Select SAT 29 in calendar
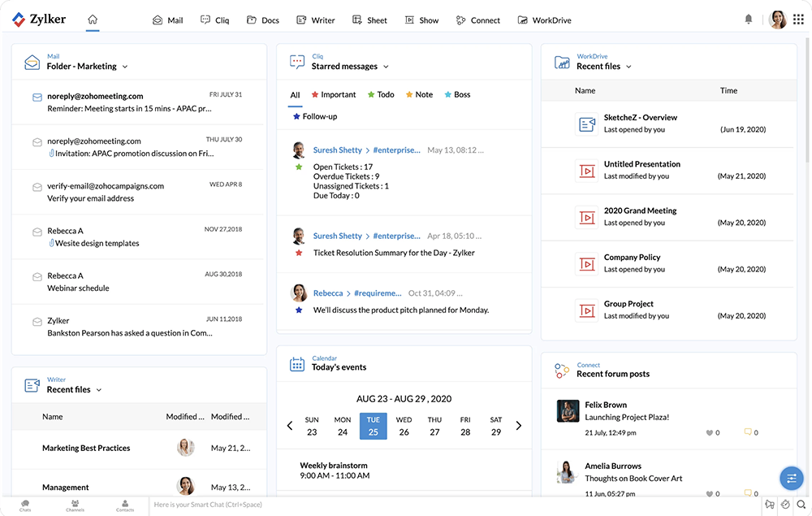Viewport: 812px width, 516px height. click(x=496, y=426)
